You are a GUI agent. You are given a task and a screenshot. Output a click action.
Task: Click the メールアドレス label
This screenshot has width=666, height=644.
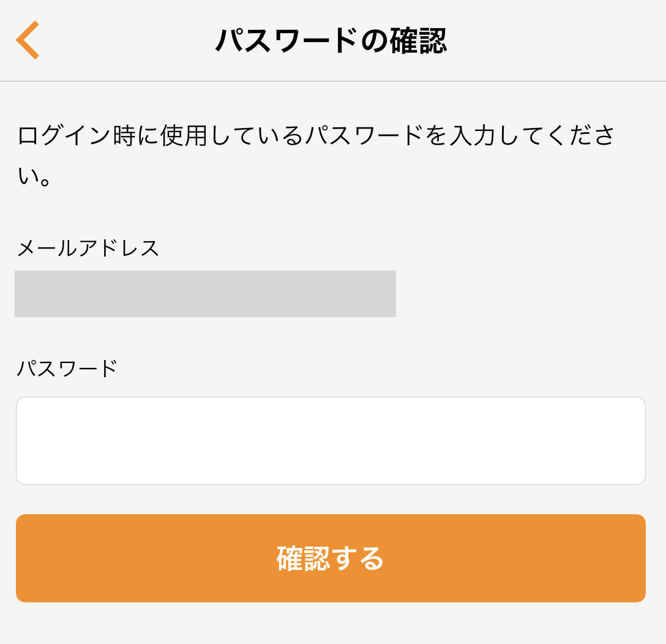tap(88, 249)
